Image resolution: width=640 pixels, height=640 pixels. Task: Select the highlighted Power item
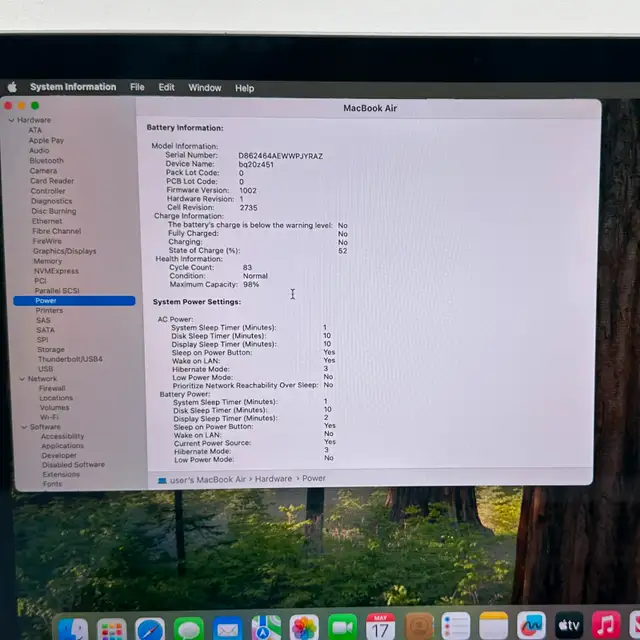click(74, 301)
